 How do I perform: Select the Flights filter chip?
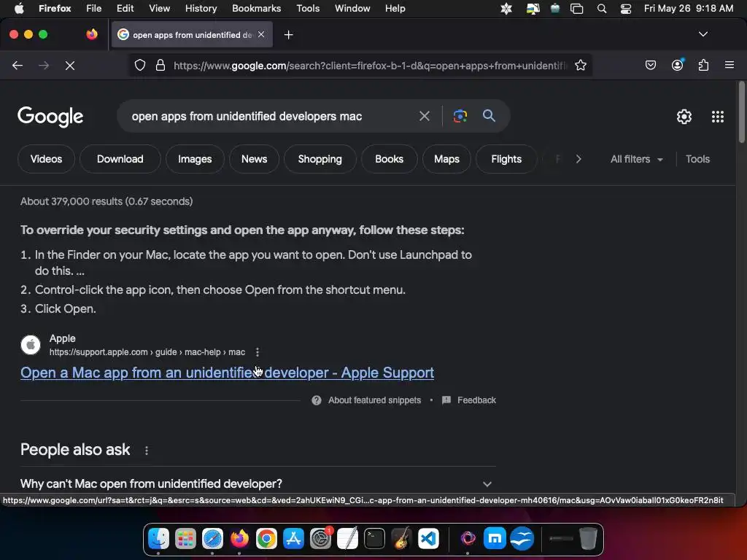506,159
